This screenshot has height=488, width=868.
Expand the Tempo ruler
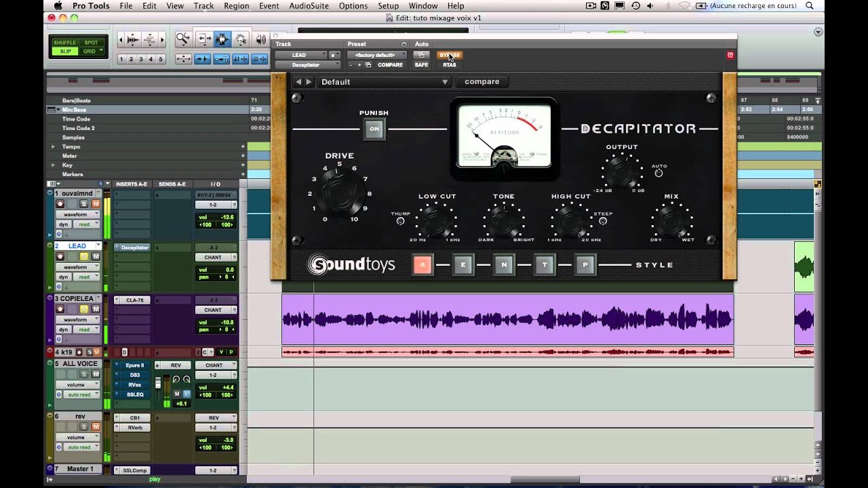point(53,146)
